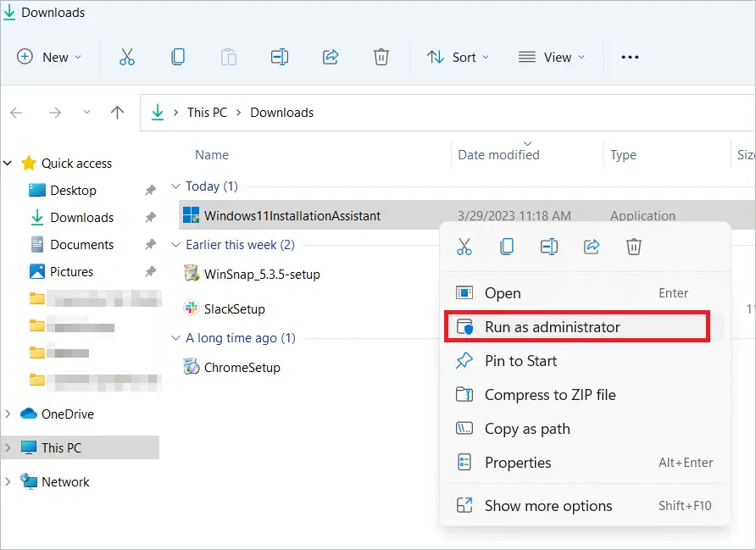This screenshot has height=550, width=756.
Task: Open the View dropdown
Action: (x=552, y=57)
